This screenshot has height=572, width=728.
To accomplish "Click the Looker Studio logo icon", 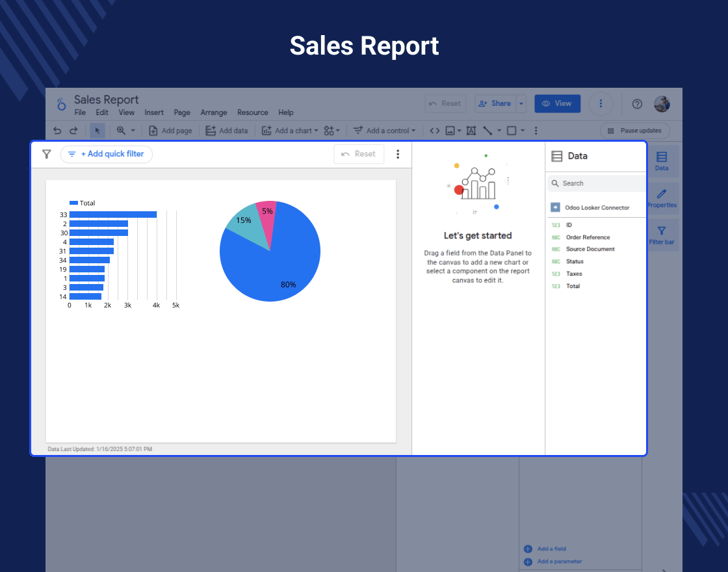I will pyautogui.click(x=61, y=104).
